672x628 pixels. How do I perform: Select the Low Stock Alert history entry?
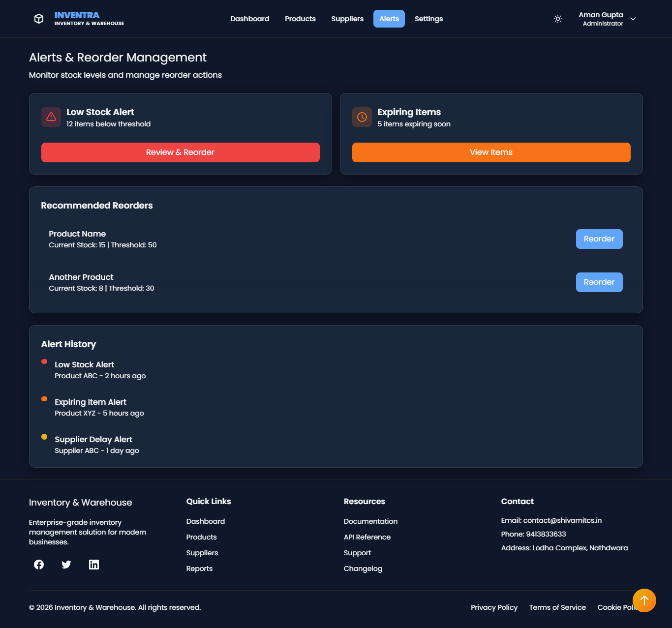tap(85, 364)
